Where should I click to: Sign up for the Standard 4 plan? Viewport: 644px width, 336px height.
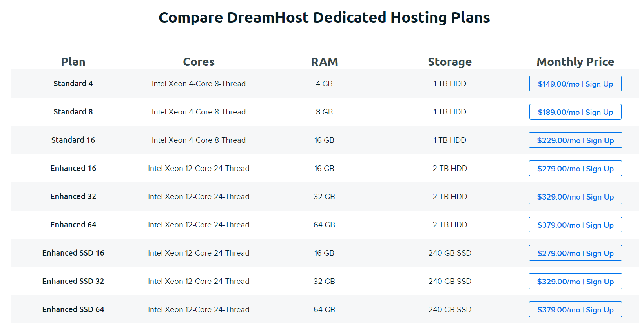[x=575, y=84]
